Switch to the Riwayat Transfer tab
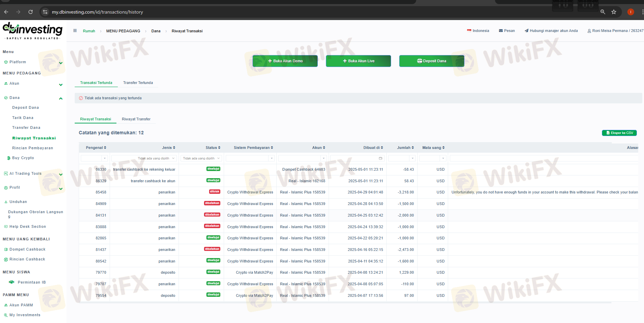Image resolution: width=644 pixels, height=323 pixels. point(136,119)
